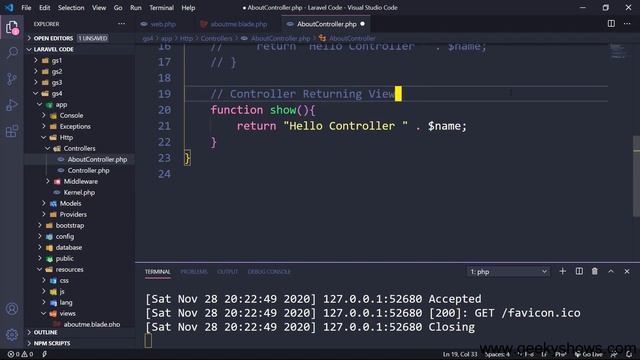Create a new terminal with plus icon
Screen dimensions: 640x360
[562, 271]
